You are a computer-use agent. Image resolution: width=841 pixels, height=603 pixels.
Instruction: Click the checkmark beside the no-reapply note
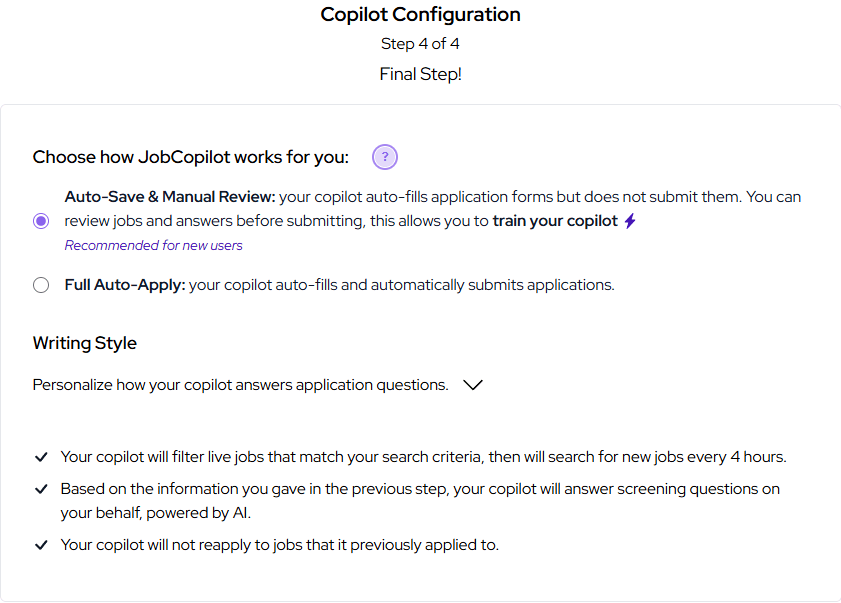41,545
